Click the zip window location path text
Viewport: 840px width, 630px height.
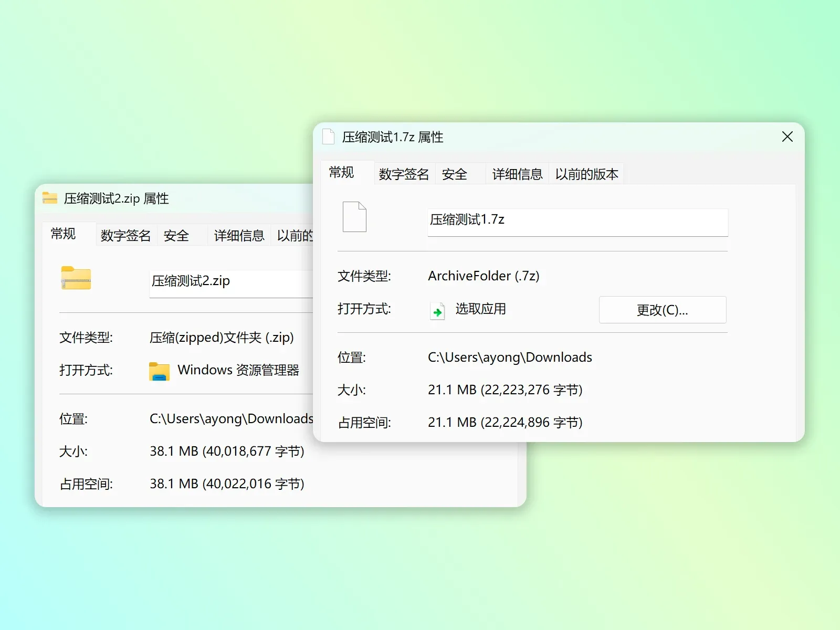tap(232, 418)
